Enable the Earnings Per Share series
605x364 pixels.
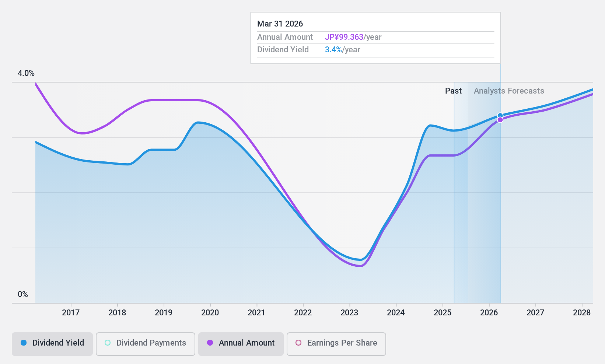click(x=336, y=344)
